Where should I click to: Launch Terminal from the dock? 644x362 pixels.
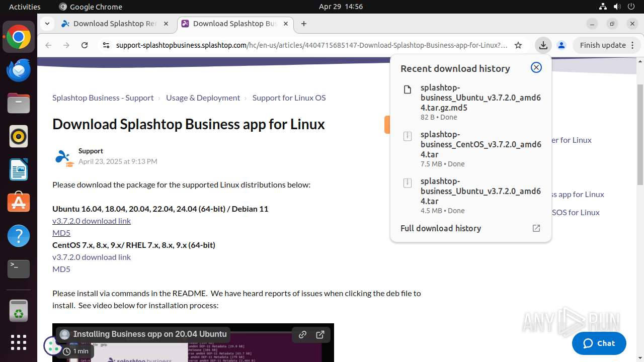(19, 268)
